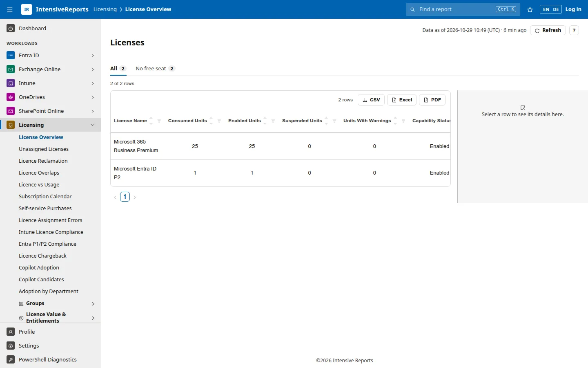Screen dimensions: 588x368
Task: Click the IntensiveReports IR logo
Action: [x=27, y=9]
